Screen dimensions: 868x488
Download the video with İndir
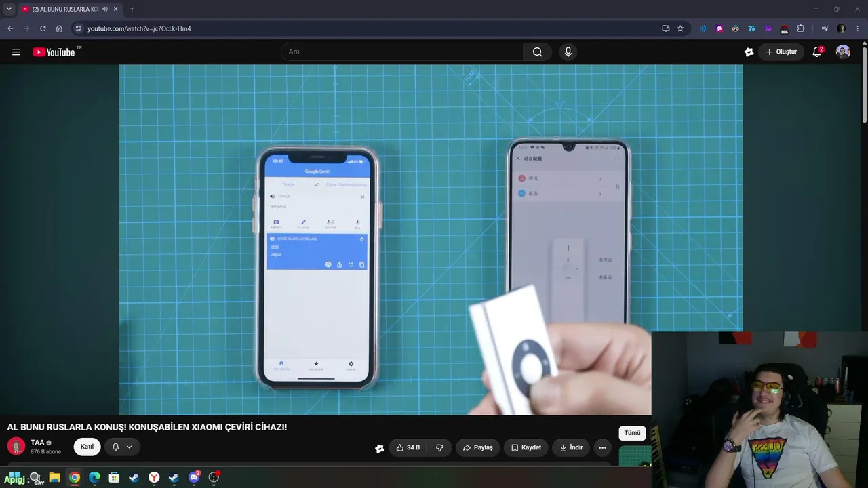570,447
